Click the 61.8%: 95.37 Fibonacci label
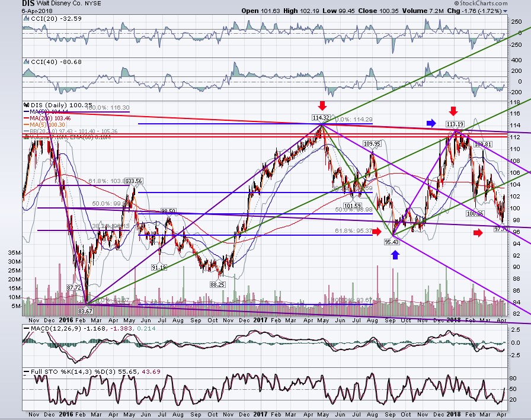The image size is (531, 420). coord(354,231)
